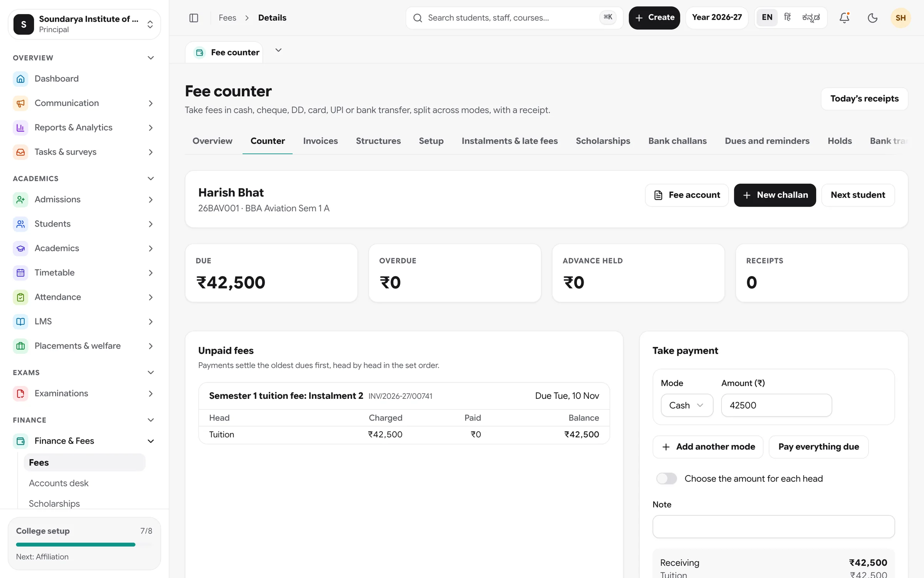
Task: Open the payment Mode Cash dropdown
Action: pyautogui.click(x=687, y=405)
